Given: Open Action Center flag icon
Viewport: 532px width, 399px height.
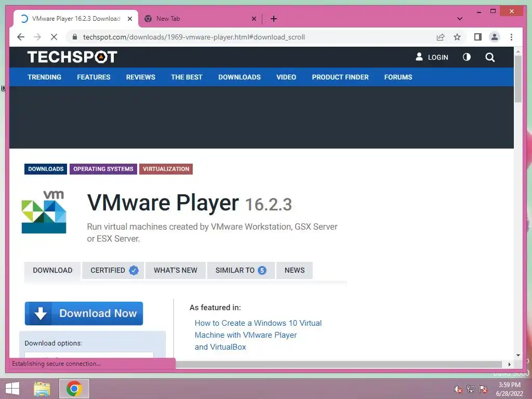Looking at the screenshot, I should click(x=483, y=389).
